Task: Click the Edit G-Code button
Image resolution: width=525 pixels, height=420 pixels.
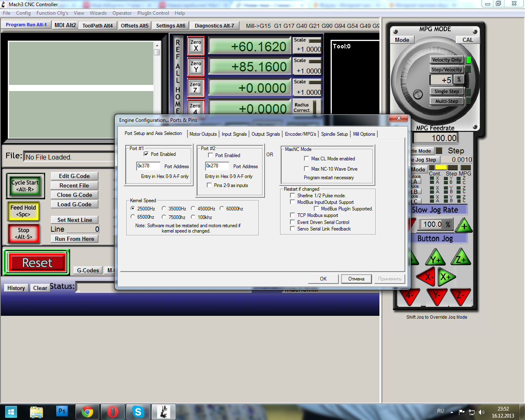Action: [74, 176]
